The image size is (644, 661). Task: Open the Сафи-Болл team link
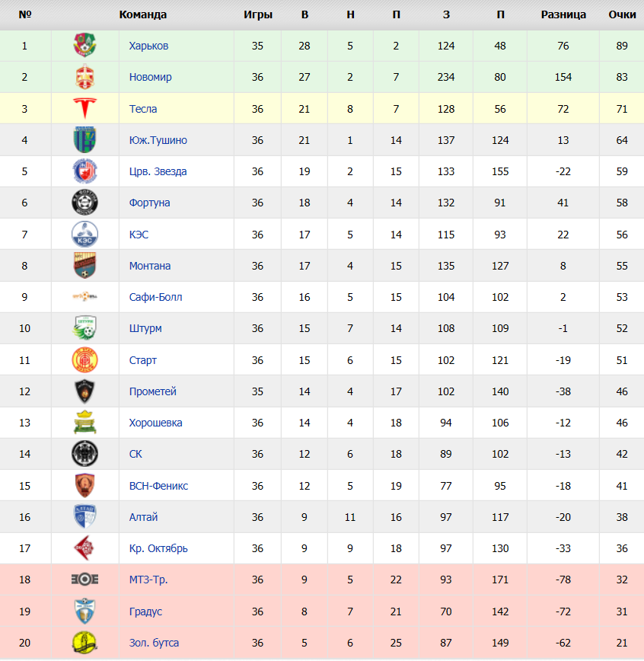click(155, 297)
